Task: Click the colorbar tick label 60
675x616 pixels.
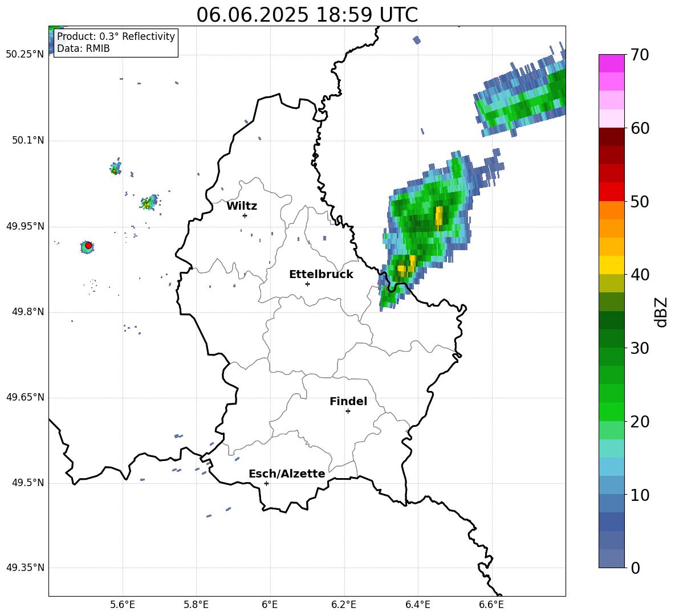Action: tap(639, 128)
